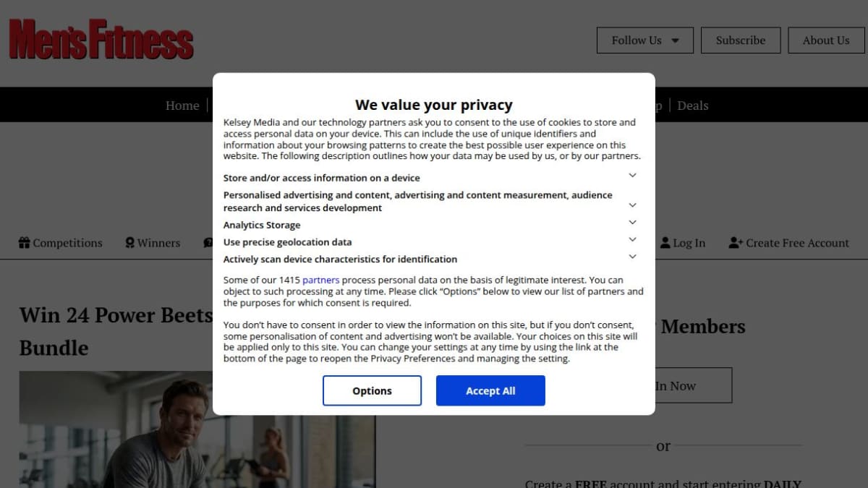The width and height of the screenshot is (868, 488).
Task: Open the Deals menu item
Action: click(x=693, y=106)
